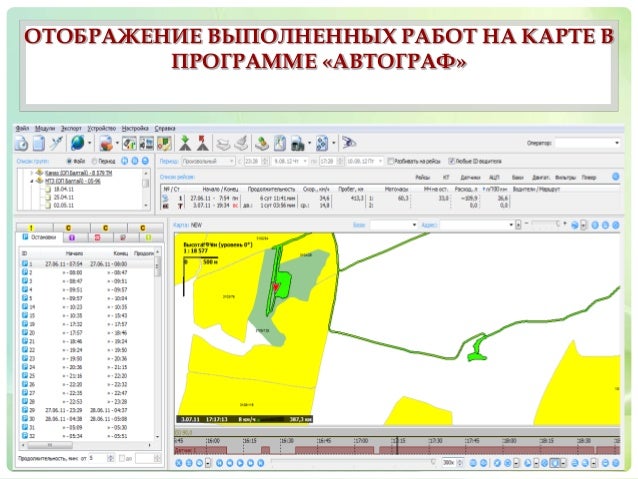The width and height of the screenshot is (638, 479).
Task: Click the clock document toolbar icon
Action: (22, 143)
